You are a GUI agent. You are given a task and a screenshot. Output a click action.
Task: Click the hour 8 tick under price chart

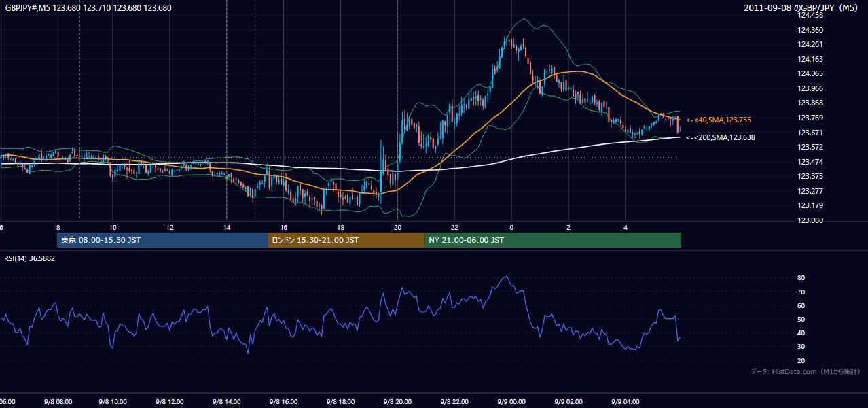(x=58, y=228)
